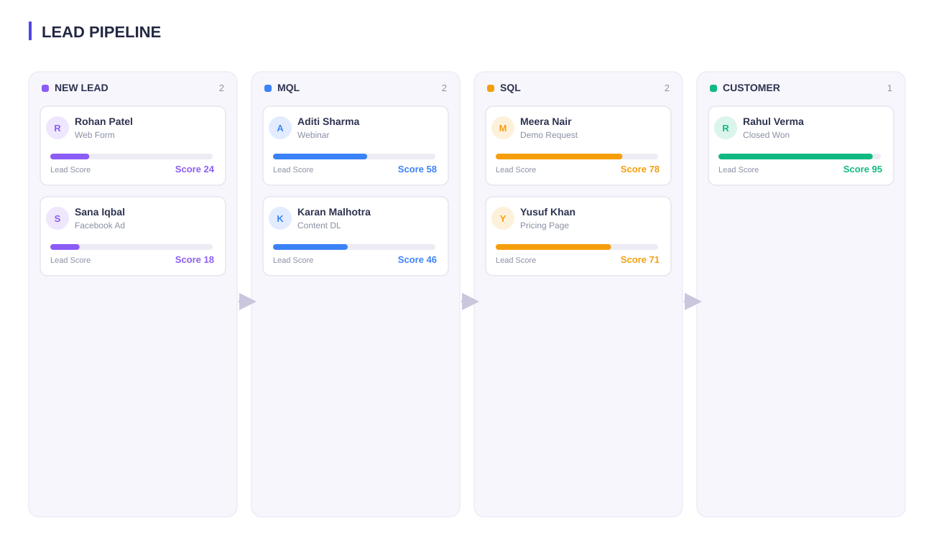934x560 pixels.
Task: Click the 'Score 71' value
Action: [x=640, y=260]
